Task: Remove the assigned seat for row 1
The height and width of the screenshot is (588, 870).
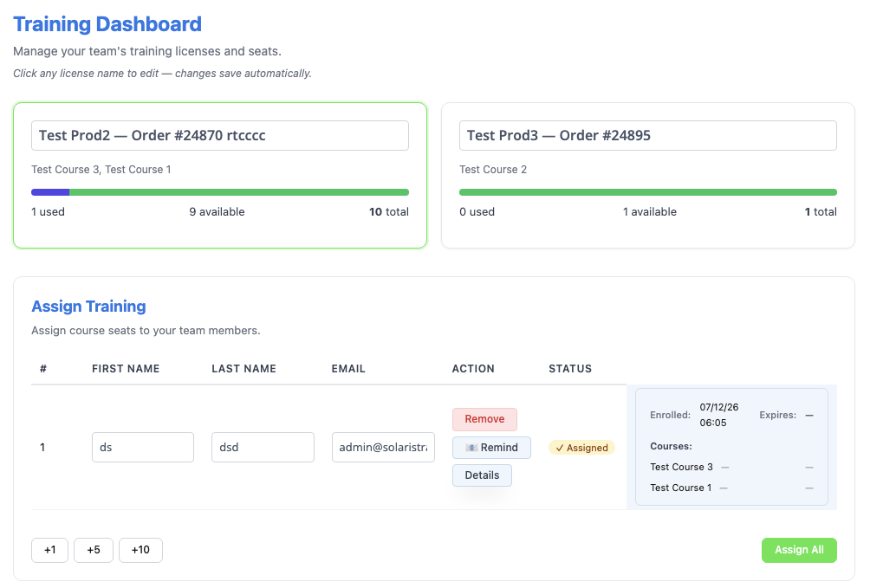Action: click(484, 419)
